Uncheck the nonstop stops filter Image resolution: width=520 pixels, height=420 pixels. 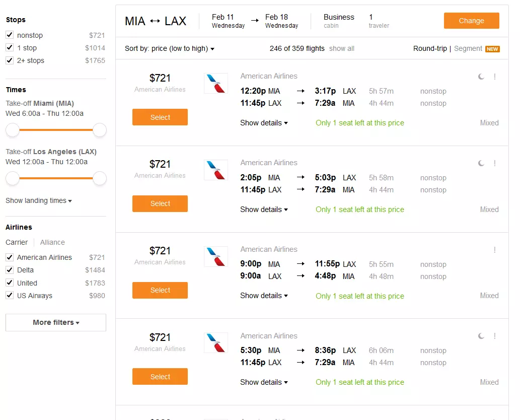coord(9,35)
